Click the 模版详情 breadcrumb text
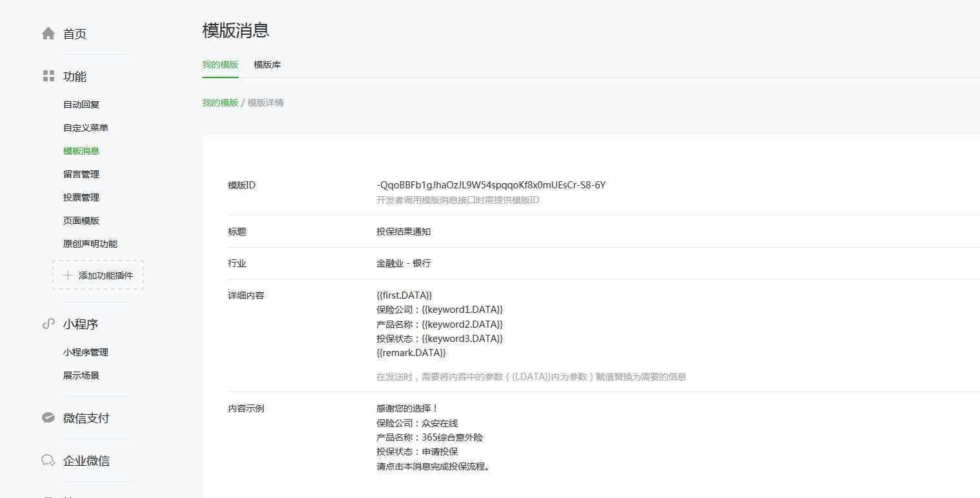This screenshot has height=498, width=980. 266,103
